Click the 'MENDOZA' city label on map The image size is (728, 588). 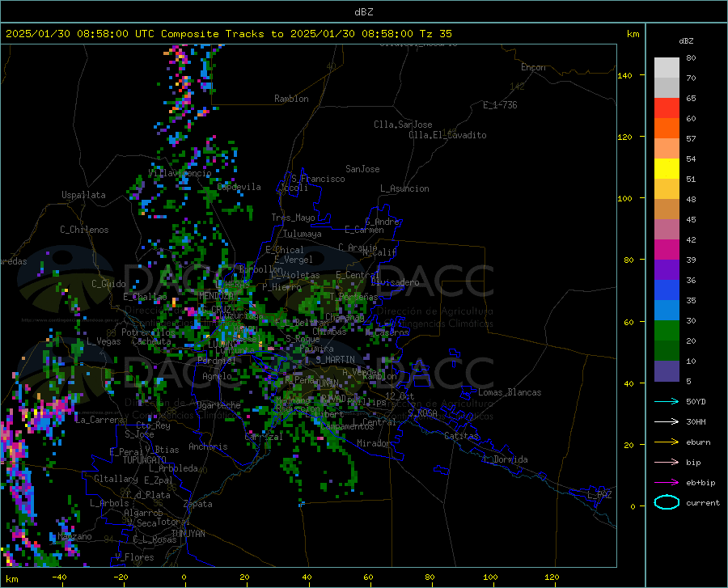216,296
